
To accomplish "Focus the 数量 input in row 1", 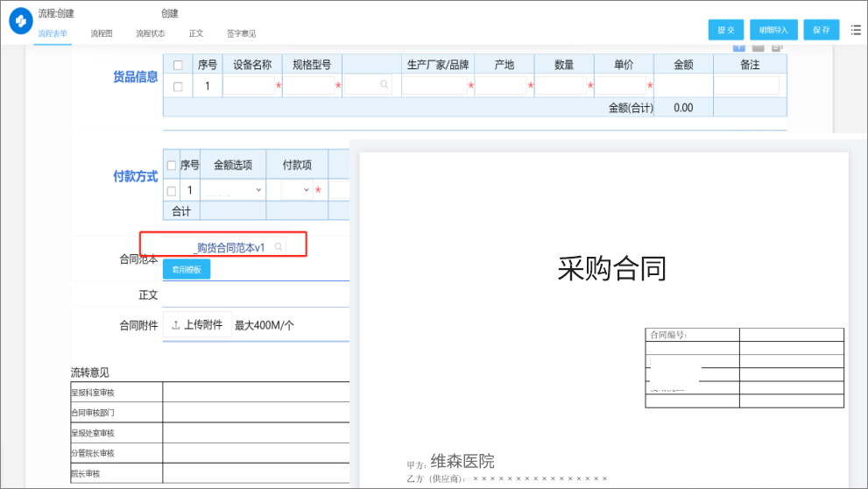I will coord(561,85).
